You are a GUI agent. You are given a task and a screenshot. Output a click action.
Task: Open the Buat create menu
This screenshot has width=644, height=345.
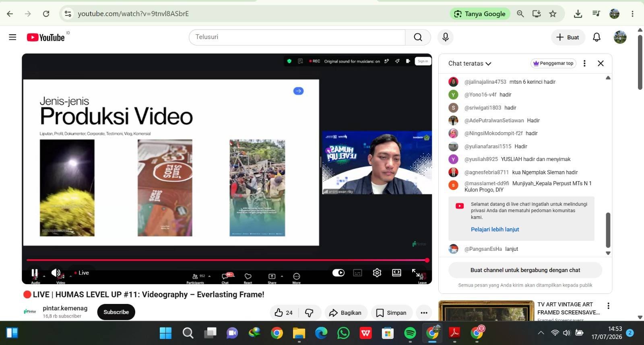pos(568,37)
